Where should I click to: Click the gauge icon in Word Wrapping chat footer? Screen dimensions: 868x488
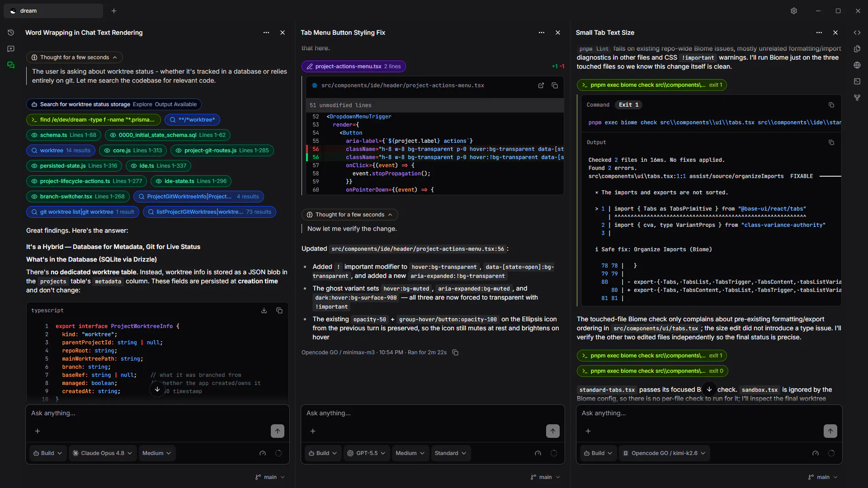[263, 453]
